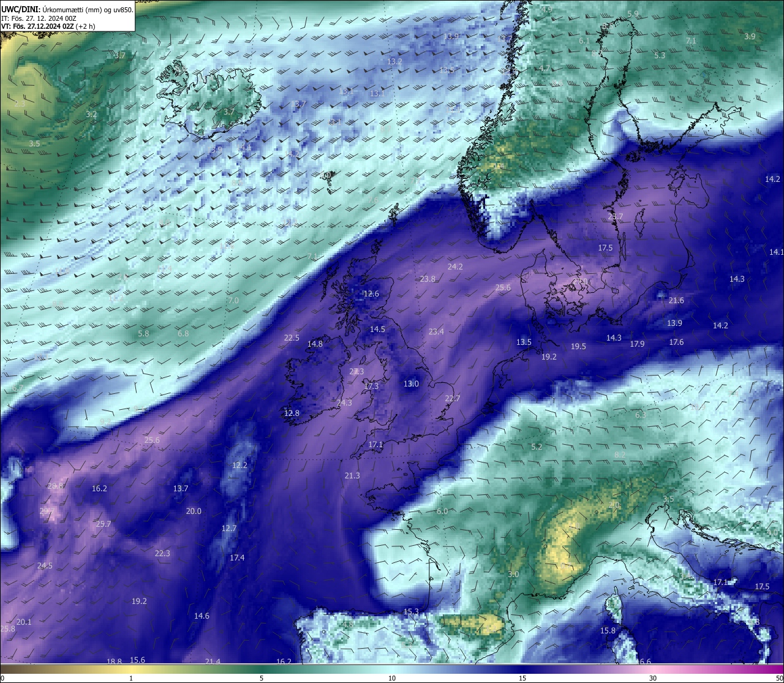Click the 5.9 value at the top
The image size is (784, 683).
click(x=633, y=14)
